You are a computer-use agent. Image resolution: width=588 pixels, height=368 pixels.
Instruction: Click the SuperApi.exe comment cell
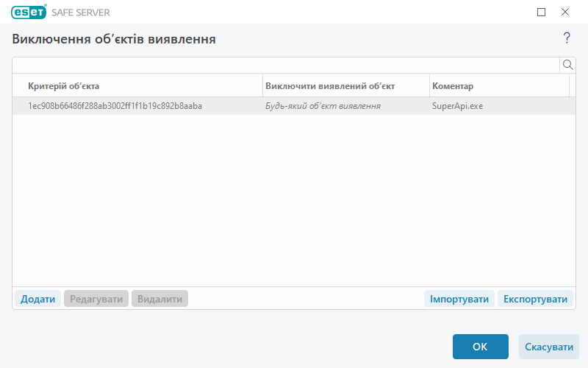click(x=457, y=106)
